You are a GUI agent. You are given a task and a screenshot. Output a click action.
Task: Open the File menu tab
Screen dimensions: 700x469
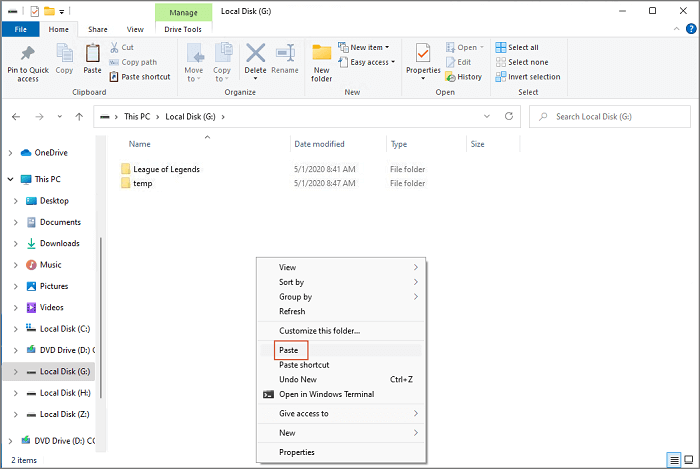click(x=19, y=30)
